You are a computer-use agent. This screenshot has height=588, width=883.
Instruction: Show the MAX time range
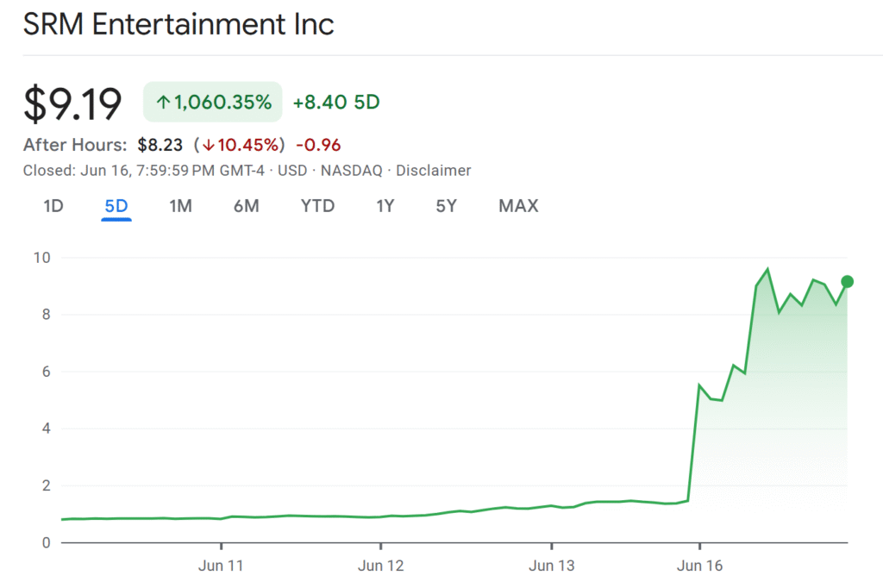pos(518,206)
